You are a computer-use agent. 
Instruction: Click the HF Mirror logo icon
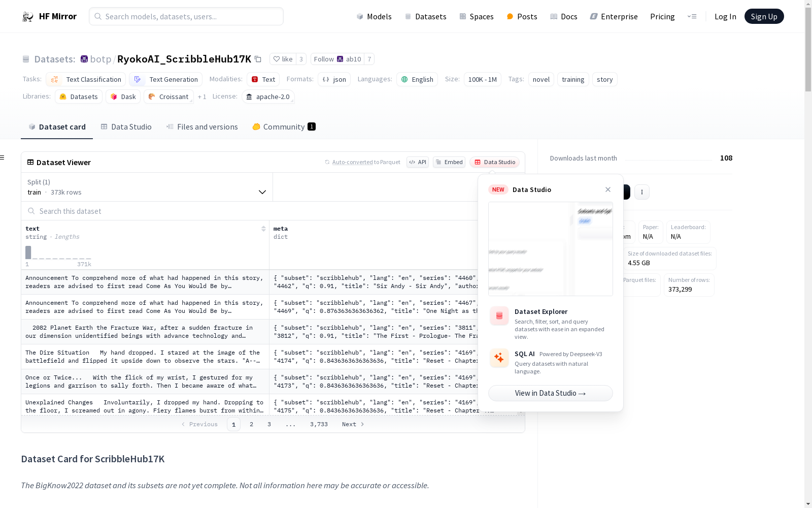pyautogui.click(x=28, y=17)
